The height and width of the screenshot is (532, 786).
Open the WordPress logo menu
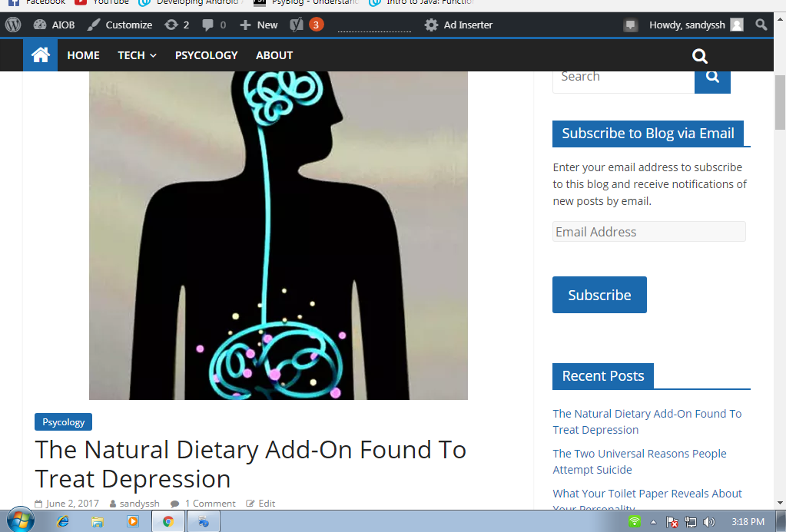(x=13, y=25)
